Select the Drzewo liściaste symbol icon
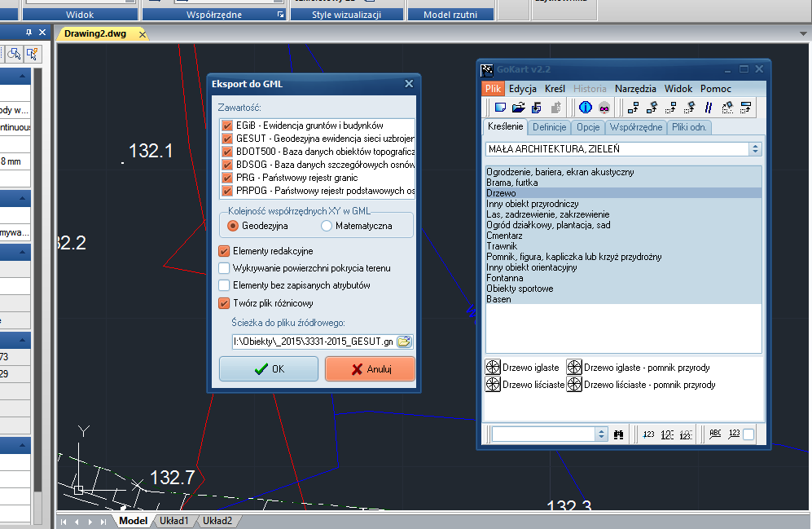The width and height of the screenshot is (812, 529). [x=493, y=384]
